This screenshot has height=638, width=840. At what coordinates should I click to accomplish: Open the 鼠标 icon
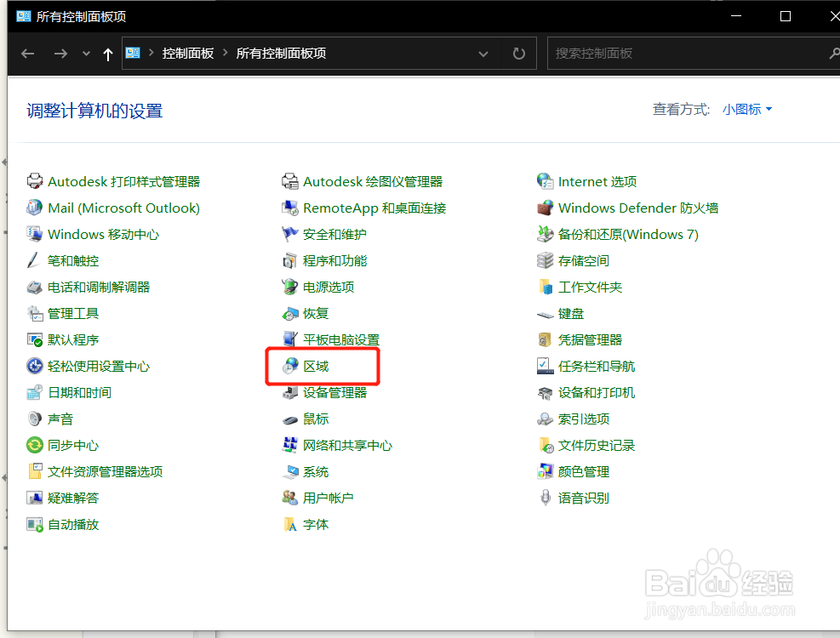point(290,419)
